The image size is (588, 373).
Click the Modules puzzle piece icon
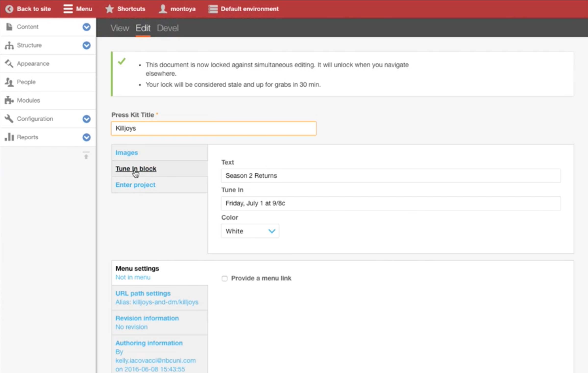pyautogui.click(x=9, y=100)
